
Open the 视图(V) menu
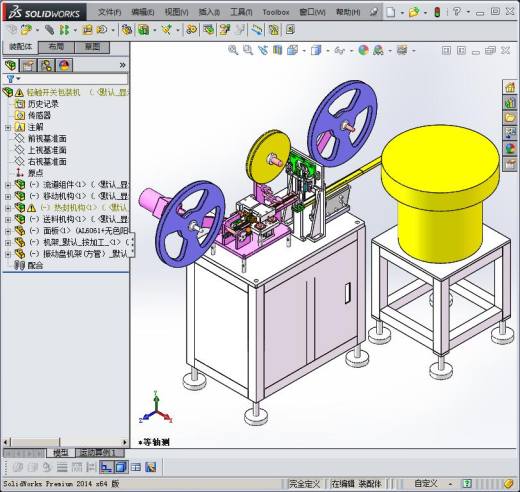tap(177, 12)
